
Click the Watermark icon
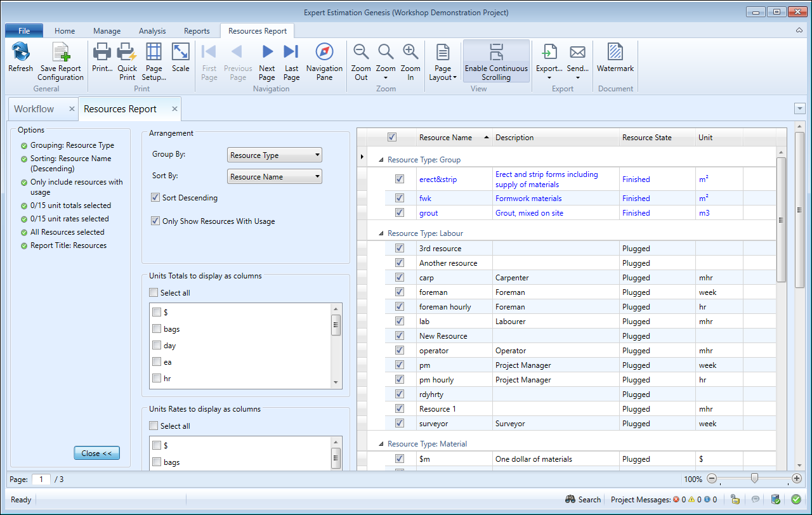click(x=615, y=58)
